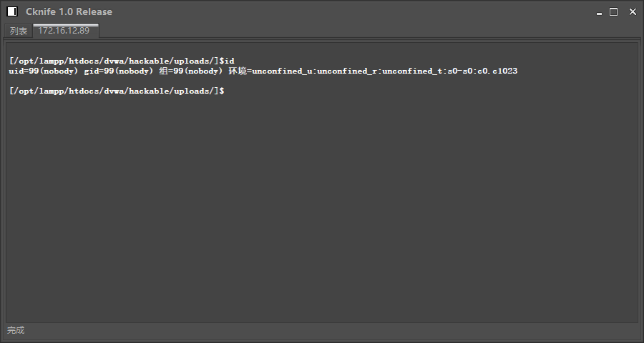Click the 组=99(nobody) group output
The image size is (644, 343).
pos(190,71)
